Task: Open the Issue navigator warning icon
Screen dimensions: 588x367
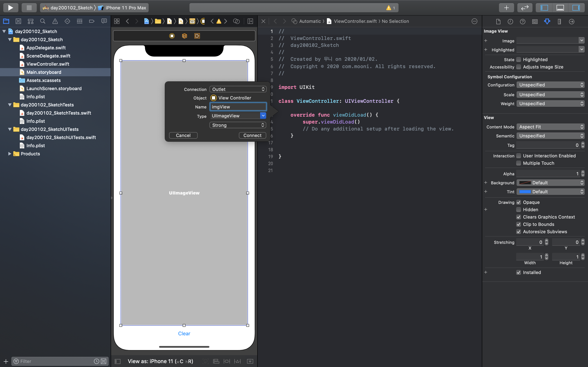Action: pos(55,21)
